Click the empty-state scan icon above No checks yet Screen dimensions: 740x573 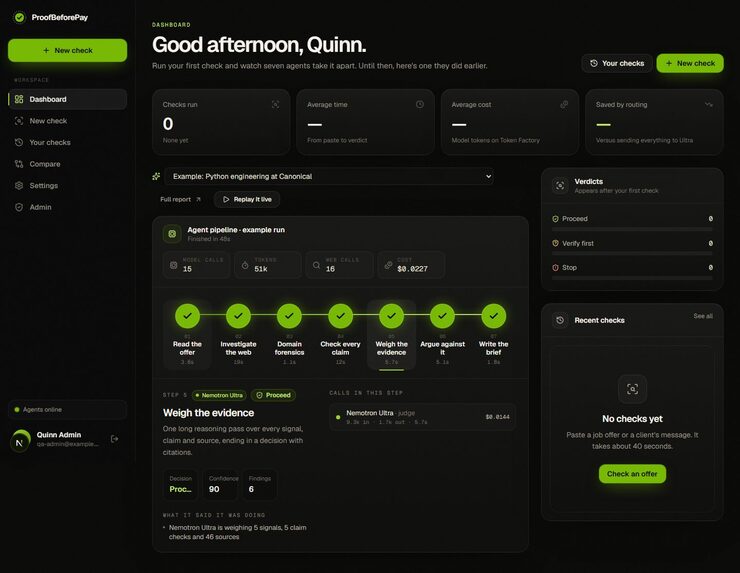tap(632, 389)
